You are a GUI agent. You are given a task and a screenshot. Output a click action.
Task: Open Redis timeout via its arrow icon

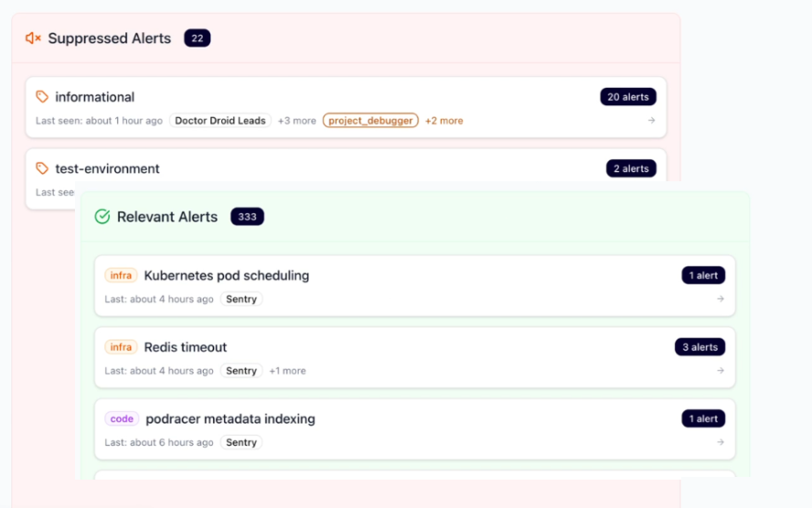[721, 371]
